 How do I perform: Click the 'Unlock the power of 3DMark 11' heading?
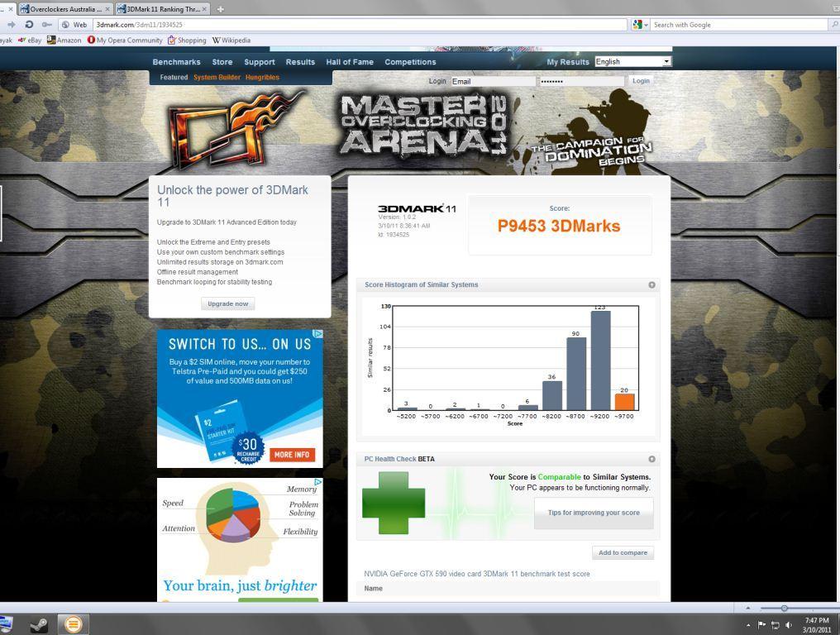point(232,196)
